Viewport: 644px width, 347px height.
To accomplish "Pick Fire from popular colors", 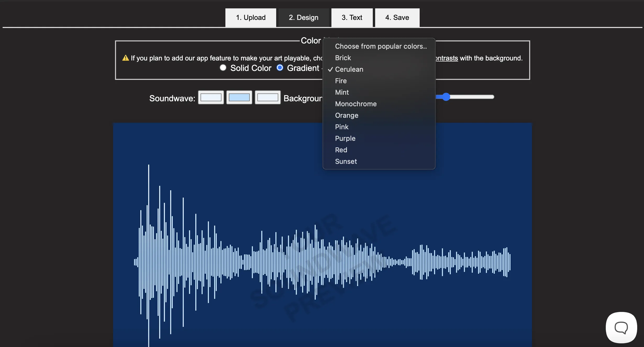I will click(x=379, y=81).
